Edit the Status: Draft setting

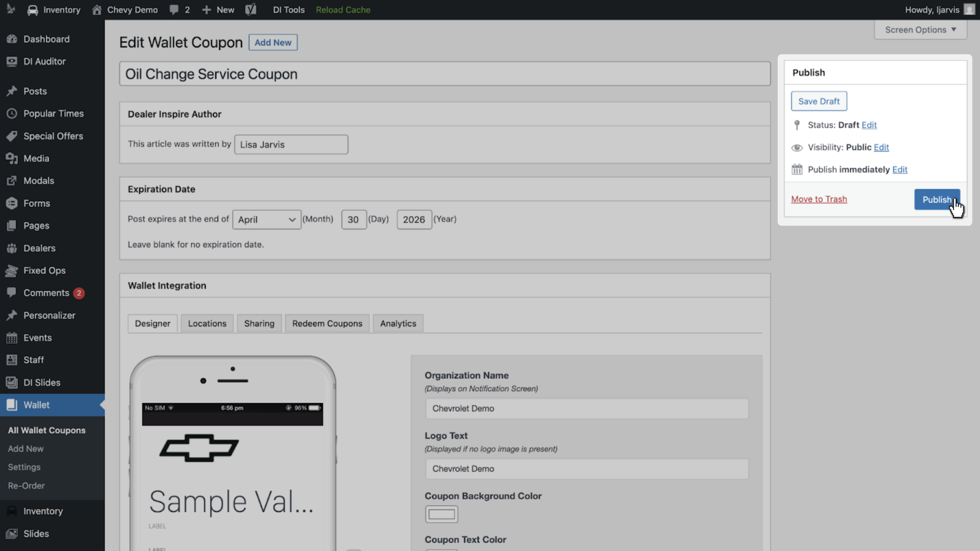(x=869, y=125)
